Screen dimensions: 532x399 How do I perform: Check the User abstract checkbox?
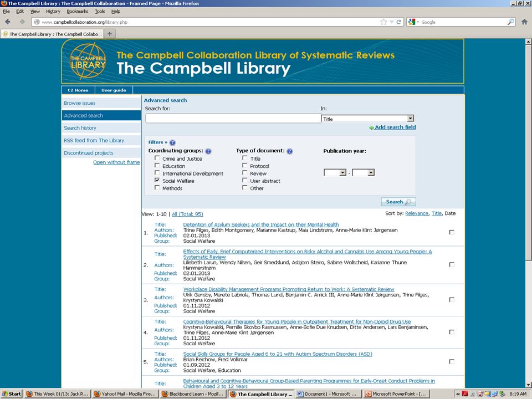(x=244, y=180)
